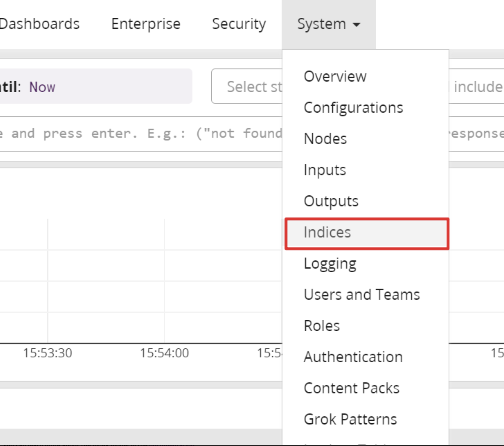Select Outputs from System dropdown

pos(331,201)
